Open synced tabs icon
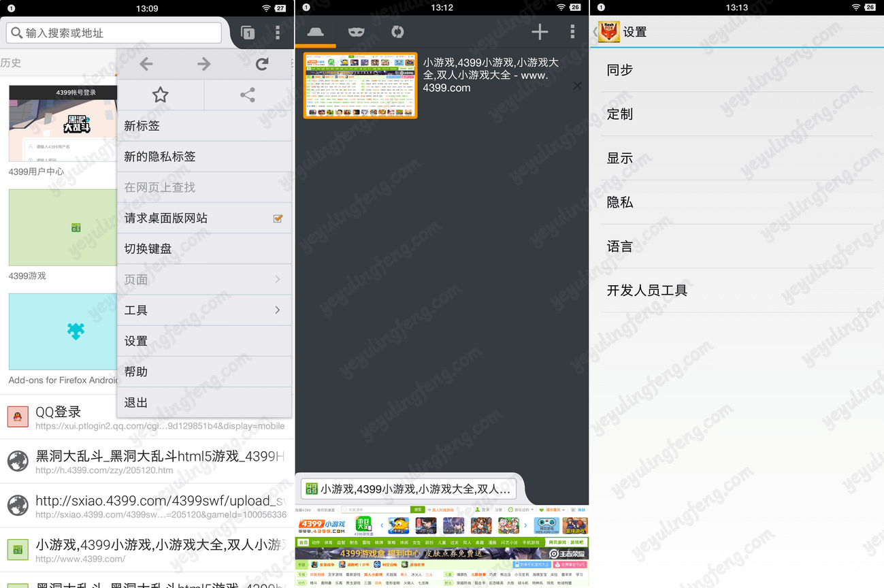Viewport: 884px width, 588px height. pyautogui.click(x=397, y=31)
